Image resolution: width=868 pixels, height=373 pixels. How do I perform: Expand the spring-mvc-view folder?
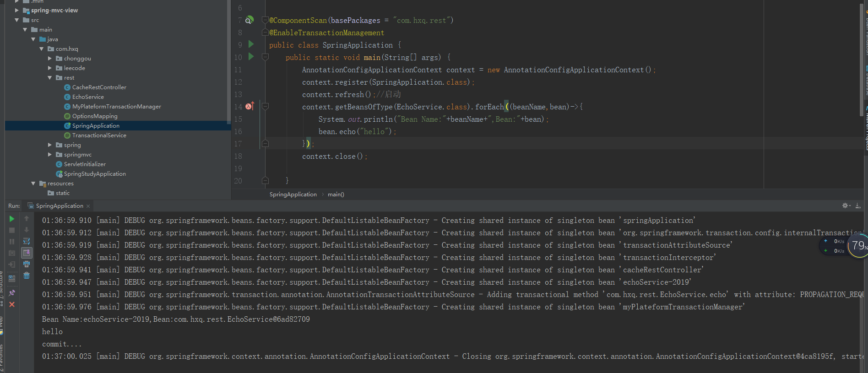(17, 10)
